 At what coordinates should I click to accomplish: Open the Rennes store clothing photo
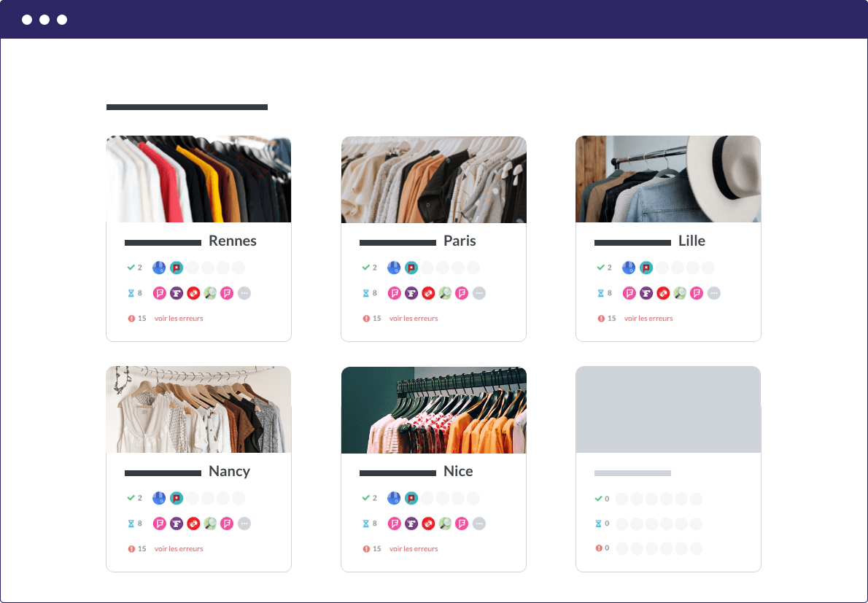198,179
